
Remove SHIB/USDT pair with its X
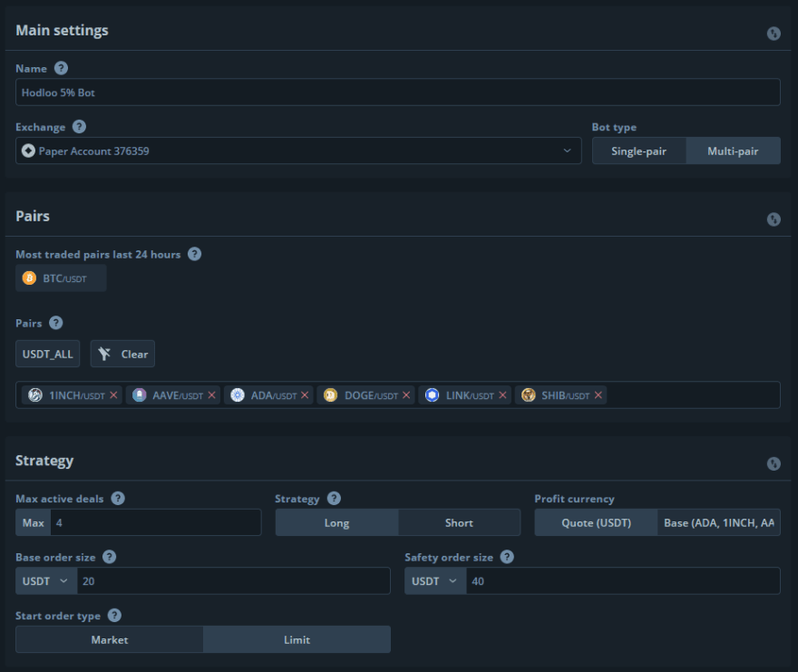tap(598, 395)
